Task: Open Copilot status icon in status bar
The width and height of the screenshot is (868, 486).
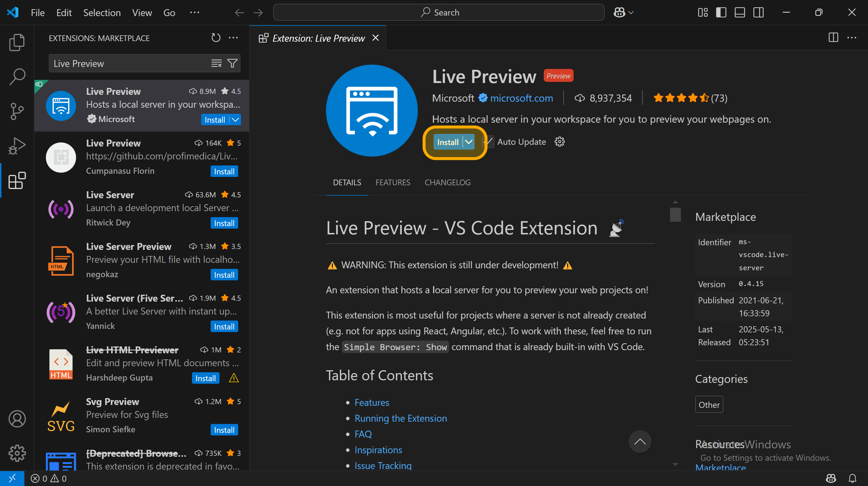Action: pyautogui.click(x=831, y=478)
